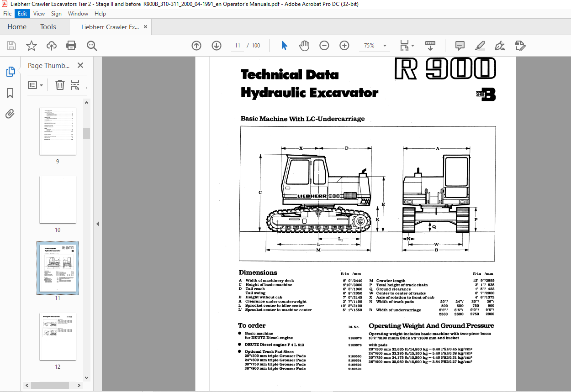Click the rightmost stamp toolbar icon
Screen dimensions: 571x392
click(x=520, y=46)
